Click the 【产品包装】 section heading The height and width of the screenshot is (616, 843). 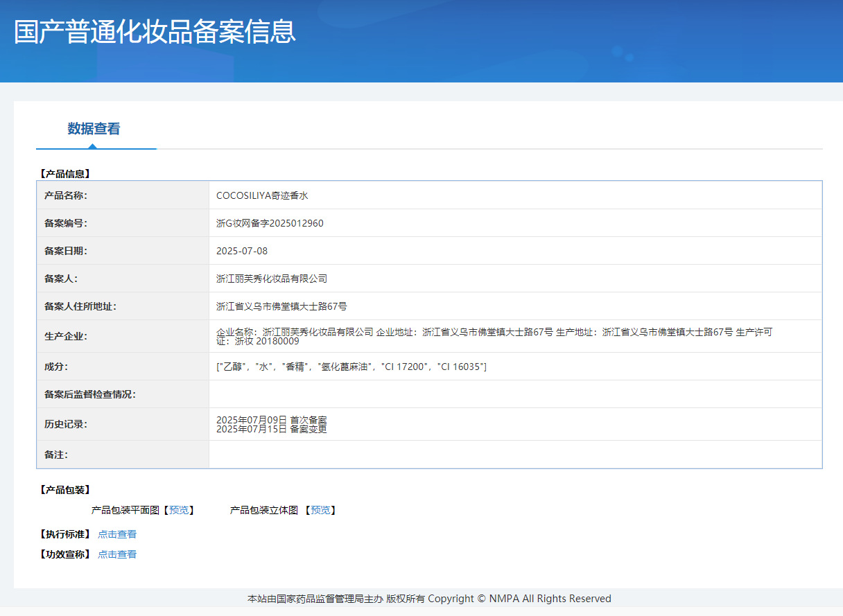click(x=64, y=490)
